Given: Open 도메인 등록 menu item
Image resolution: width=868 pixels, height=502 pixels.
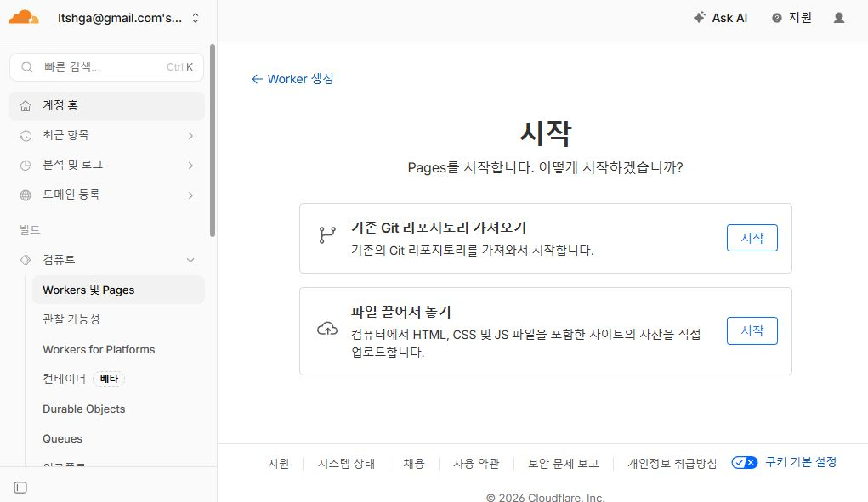Looking at the screenshot, I should (107, 195).
